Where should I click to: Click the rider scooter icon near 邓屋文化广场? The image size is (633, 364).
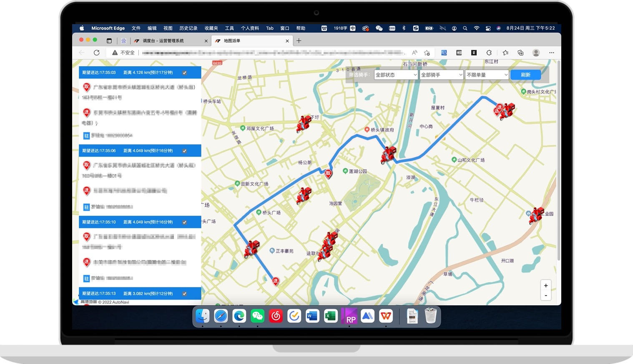click(304, 124)
